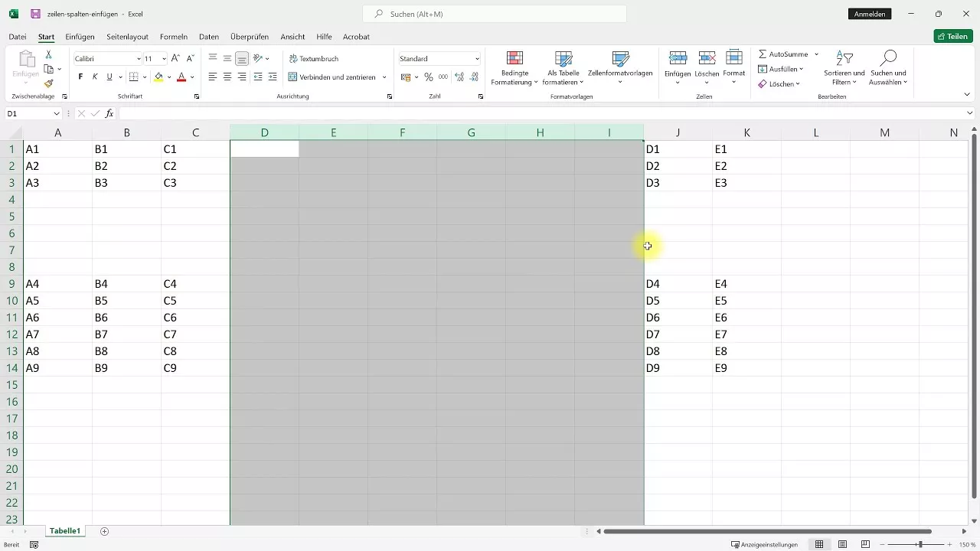Apply thousands separator 000 format
This screenshot has height=551, width=980.
coord(443,77)
